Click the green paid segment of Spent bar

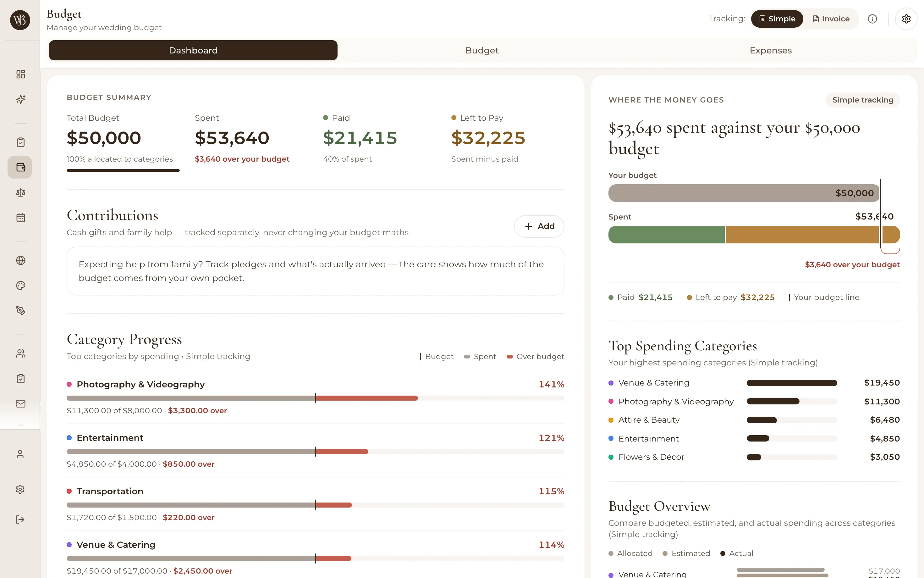(x=666, y=235)
